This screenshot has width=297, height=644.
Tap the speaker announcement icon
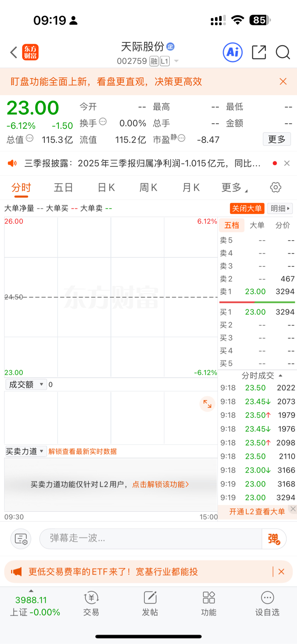12,163
